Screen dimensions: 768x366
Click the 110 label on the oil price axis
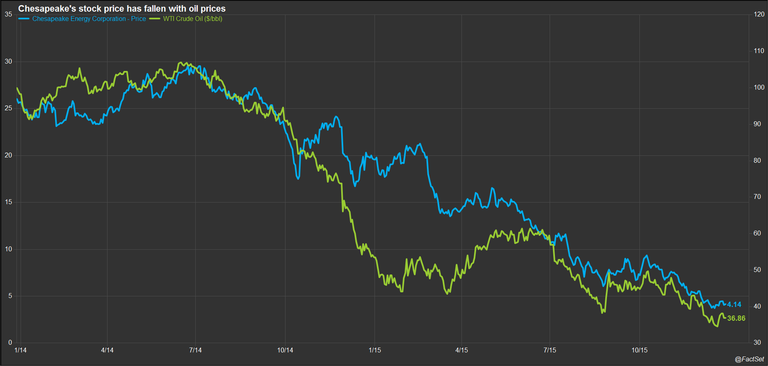pyautogui.click(x=760, y=51)
